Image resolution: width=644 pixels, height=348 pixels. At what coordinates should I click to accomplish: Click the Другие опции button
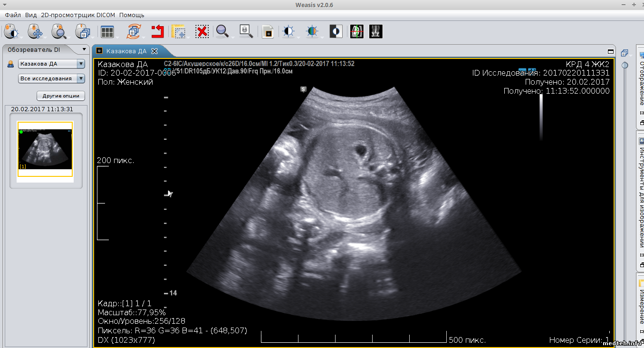(x=61, y=96)
